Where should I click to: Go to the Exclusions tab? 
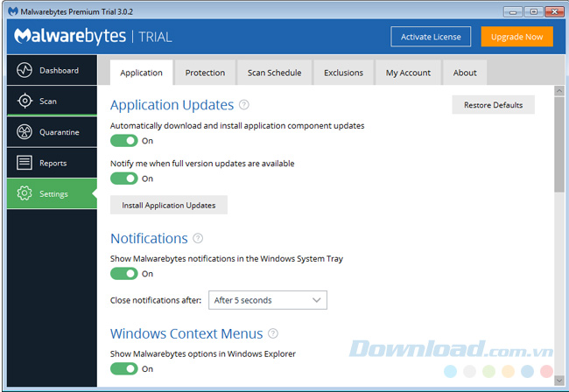pyautogui.click(x=343, y=73)
